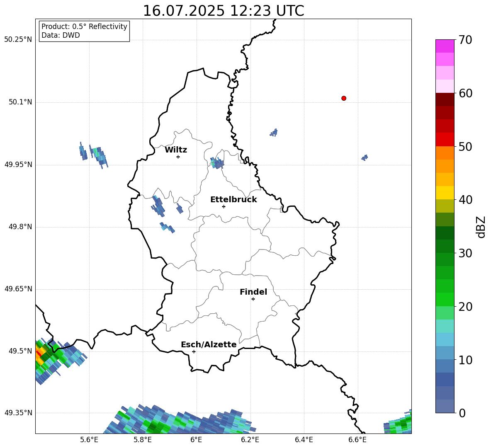Click the 50.1°N latitude label
Screen dimensions: 491x448
coord(20,102)
